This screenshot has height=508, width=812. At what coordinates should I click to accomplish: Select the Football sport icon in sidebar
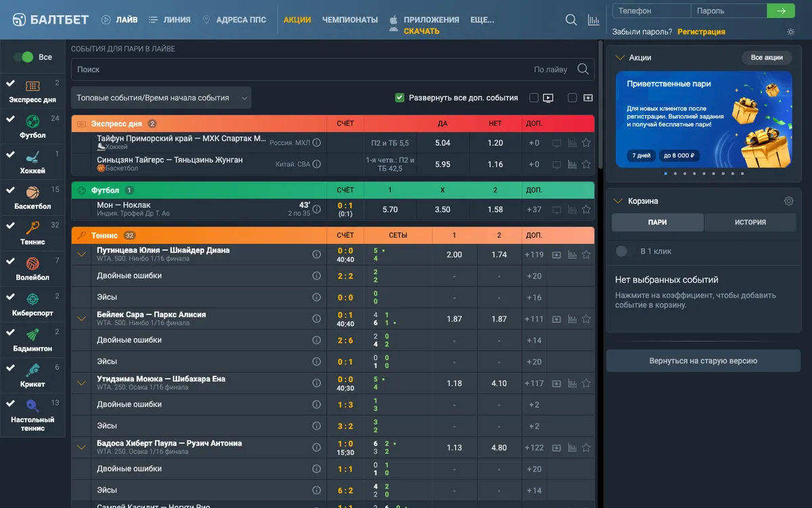[x=32, y=122]
